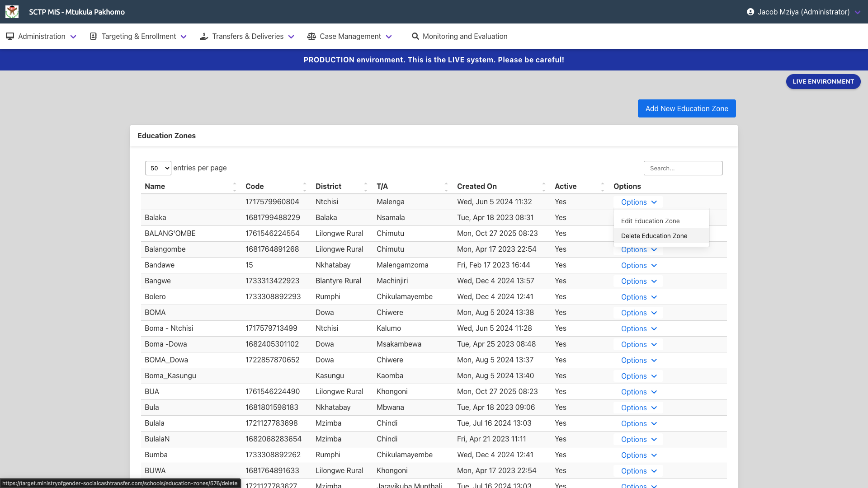Viewport: 868px width, 488px height.
Task: Sort table by T/A column arrows
Action: (x=446, y=187)
